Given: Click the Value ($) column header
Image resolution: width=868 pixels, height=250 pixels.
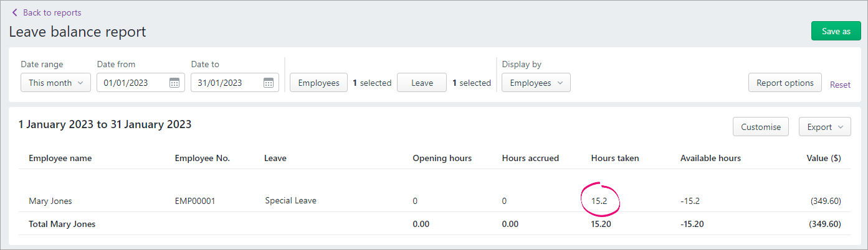Looking at the screenshot, I should coord(824,158).
